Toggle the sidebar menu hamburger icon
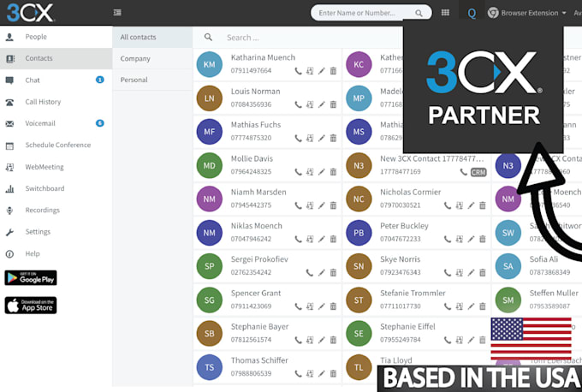Viewport: 582px width, 392px height. [117, 13]
